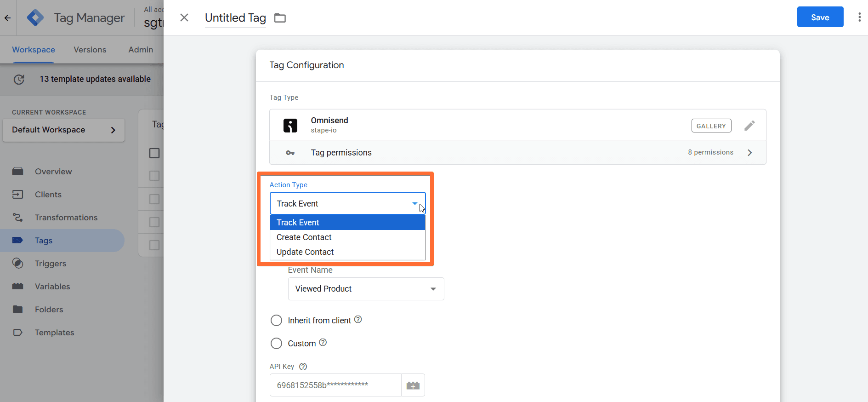Click the '8 permissions' text
This screenshot has height=402, width=868.
[x=710, y=152]
